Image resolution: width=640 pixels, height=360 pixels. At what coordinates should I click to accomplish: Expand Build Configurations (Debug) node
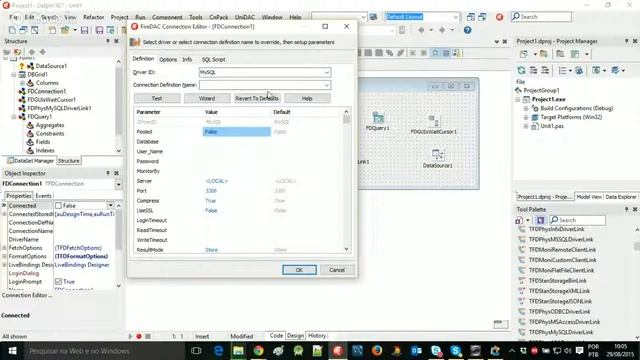pos(526,108)
